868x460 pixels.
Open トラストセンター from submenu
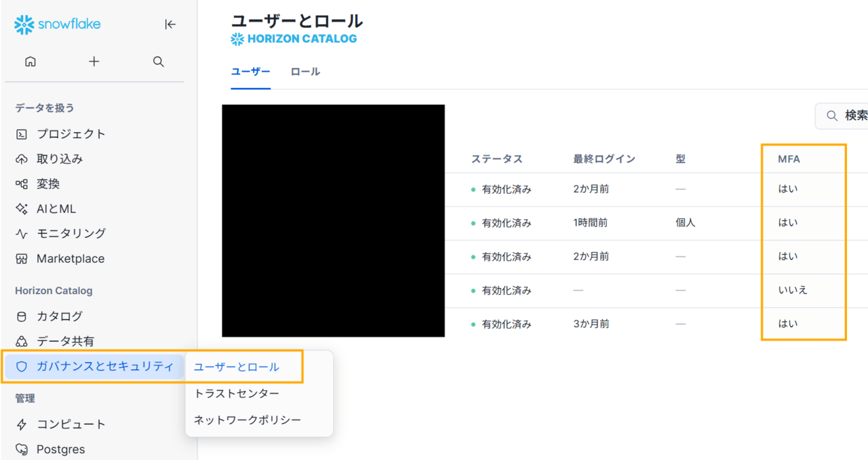(x=236, y=394)
